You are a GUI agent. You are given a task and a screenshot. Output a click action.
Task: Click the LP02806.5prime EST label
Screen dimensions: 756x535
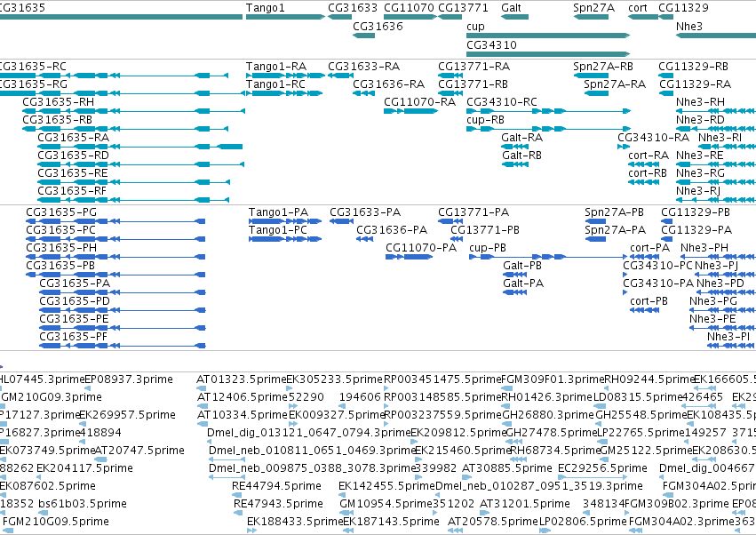pos(583,522)
